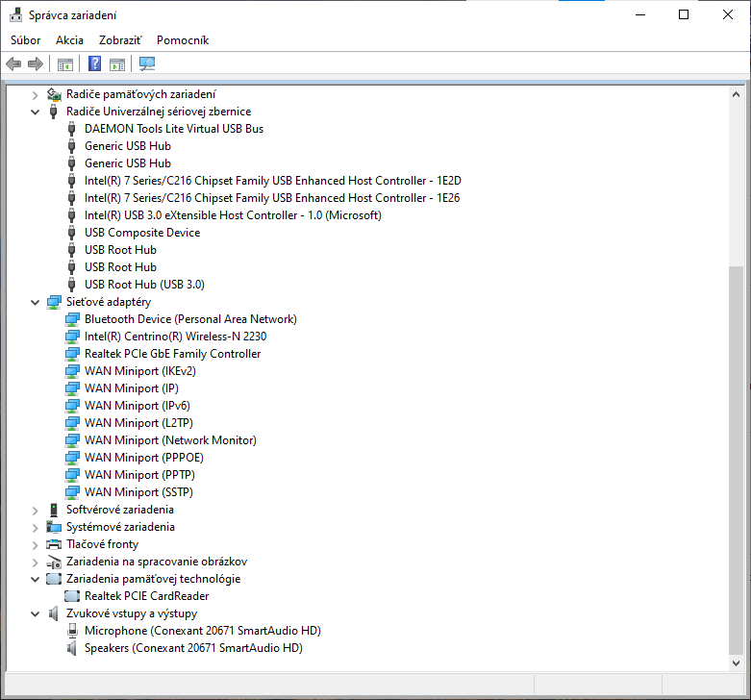Click the USB Composite Device plug icon
Viewport: 751px width, 700px height.
(72, 233)
